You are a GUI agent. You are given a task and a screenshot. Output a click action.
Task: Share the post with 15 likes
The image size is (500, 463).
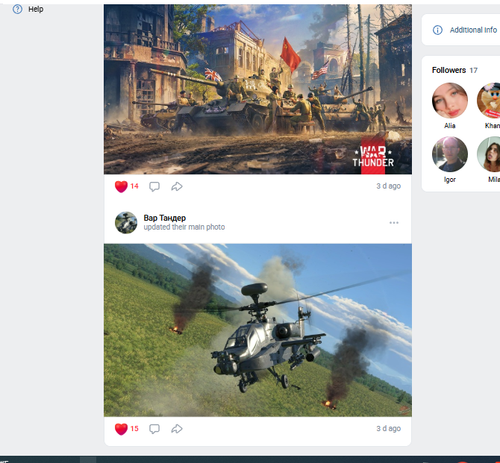pos(177,429)
